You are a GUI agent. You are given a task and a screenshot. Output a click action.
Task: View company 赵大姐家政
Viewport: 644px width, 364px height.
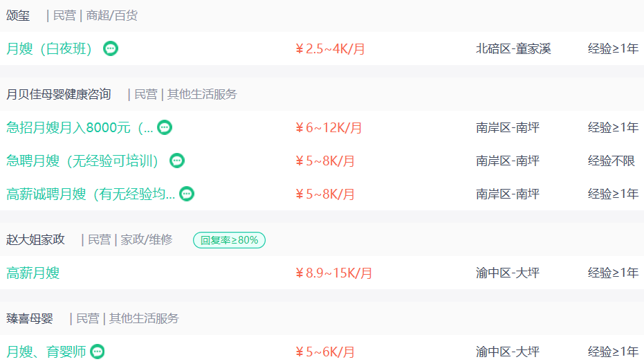(36, 239)
